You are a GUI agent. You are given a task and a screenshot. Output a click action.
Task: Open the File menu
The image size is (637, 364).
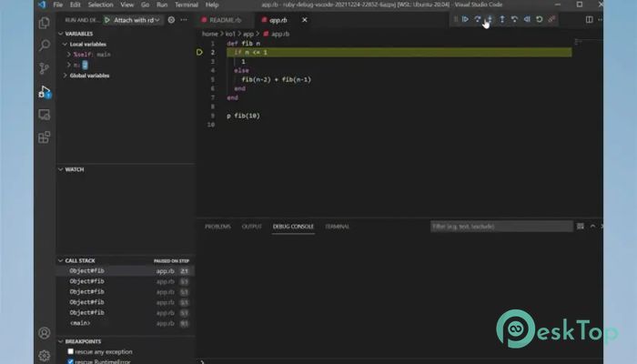(x=58, y=5)
